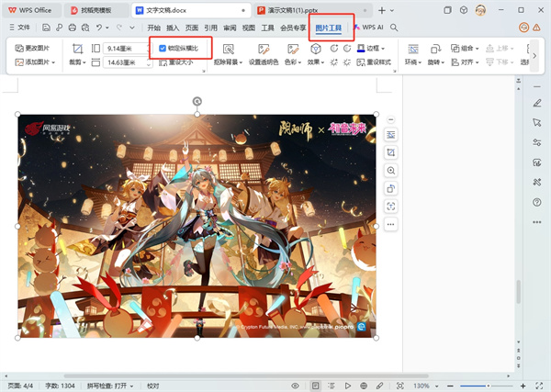Click the remove background (抠除背景) icon
The height and width of the screenshot is (392, 551).
point(228,50)
